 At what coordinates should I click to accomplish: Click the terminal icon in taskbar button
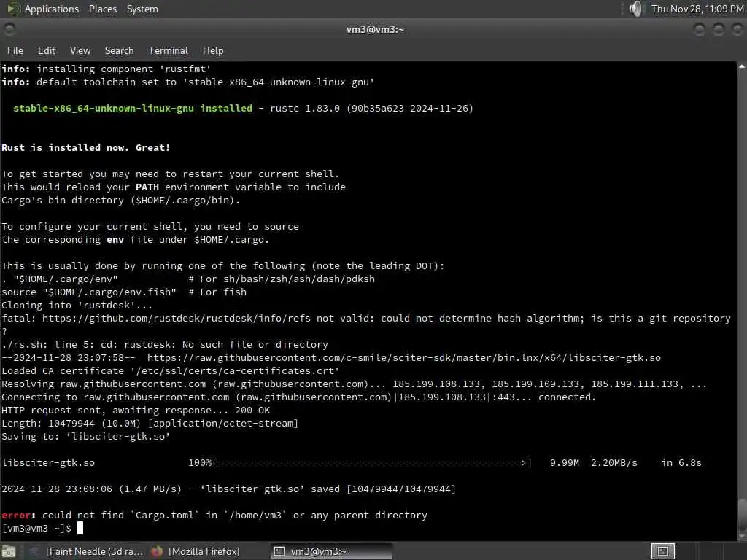[279, 551]
